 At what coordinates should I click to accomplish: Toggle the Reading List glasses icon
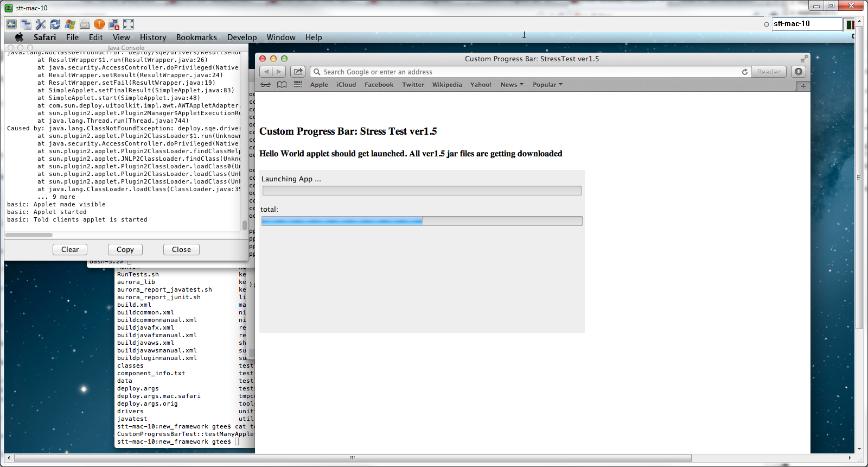tap(265, 85)
